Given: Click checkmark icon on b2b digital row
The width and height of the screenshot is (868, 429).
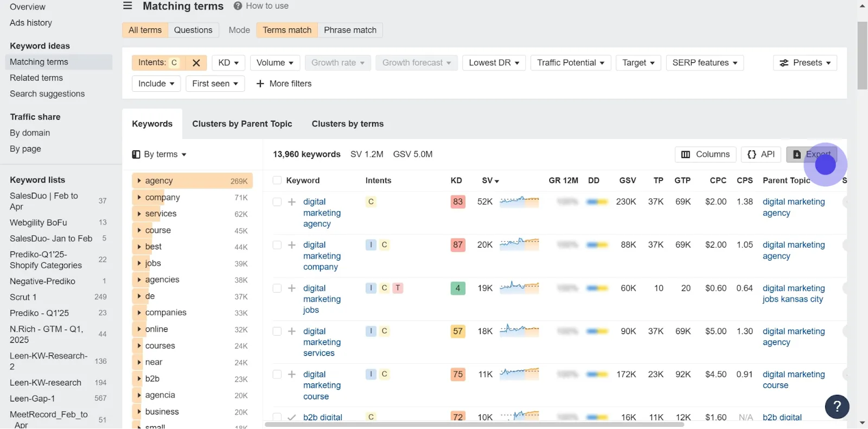Looking at the screenshot, I should coord(292,418).
